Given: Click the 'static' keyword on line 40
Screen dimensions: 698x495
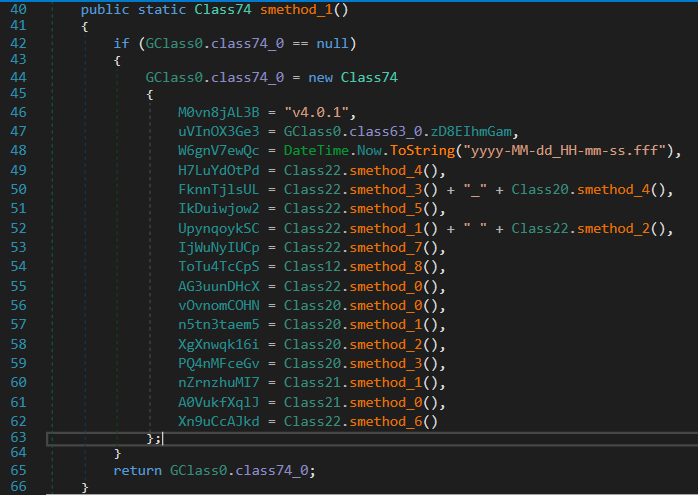Looking at the screenshot, I should click(x=162, y=9).
